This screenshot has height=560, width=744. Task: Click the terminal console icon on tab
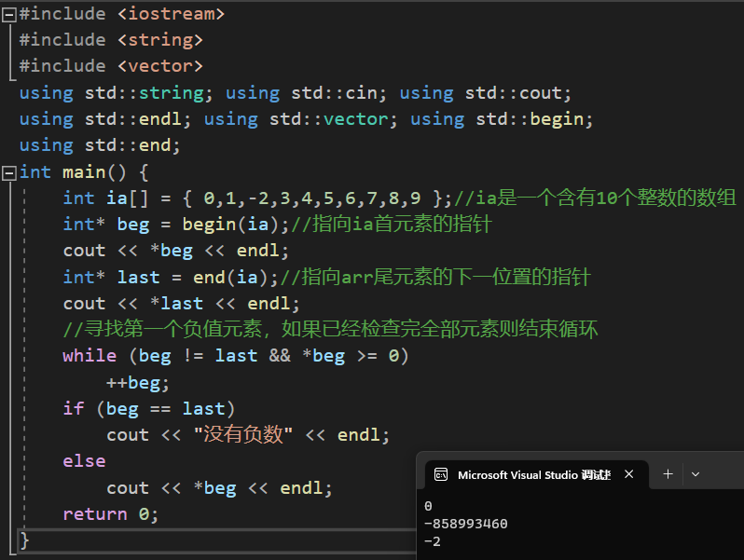442,474
